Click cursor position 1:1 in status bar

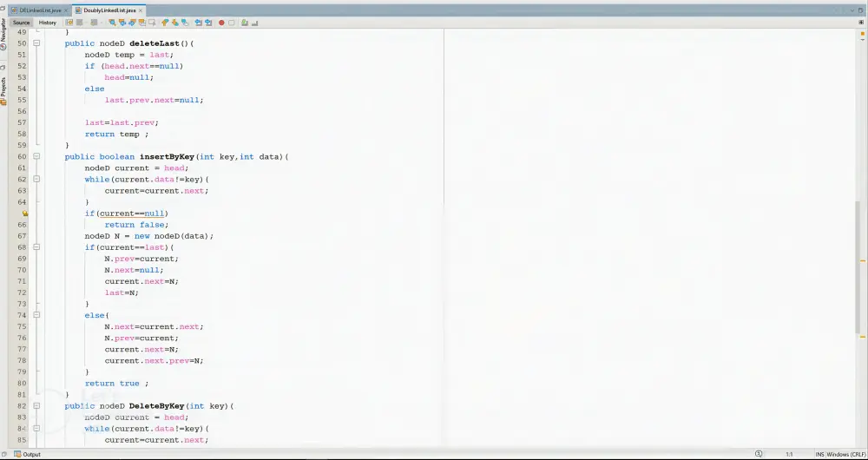pyautogui.click(x=789, y=455)
